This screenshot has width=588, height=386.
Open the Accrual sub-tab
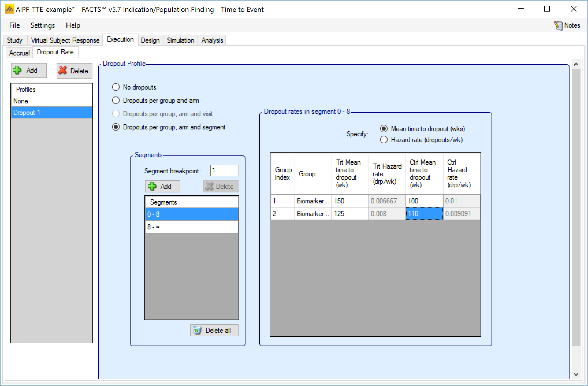pyautogui.click(x=19, y=53)
